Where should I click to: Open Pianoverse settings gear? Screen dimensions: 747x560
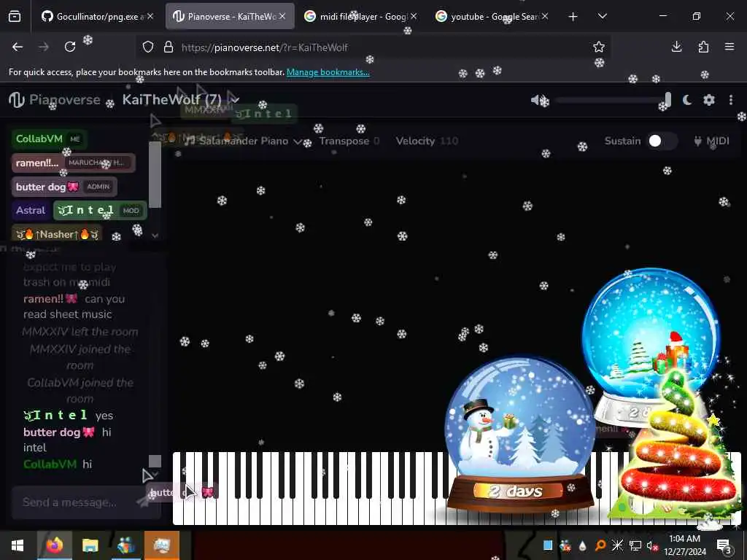tap(709, 100)
